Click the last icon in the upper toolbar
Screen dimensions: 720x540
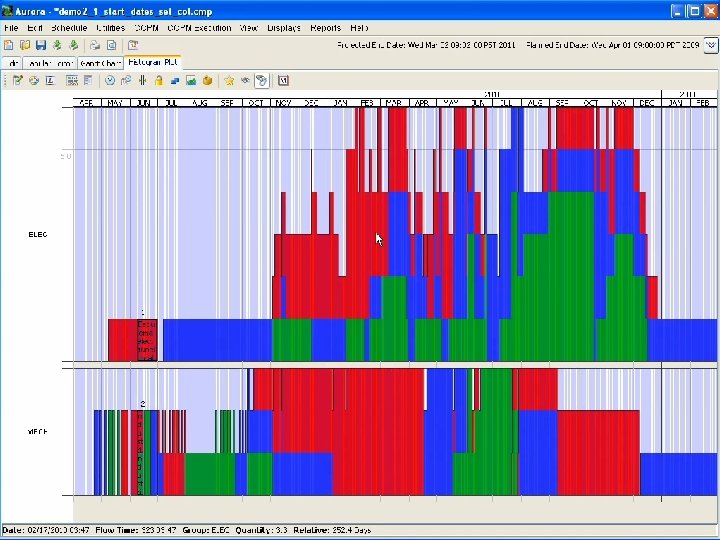pyautogui.click(x=133, y=45)
